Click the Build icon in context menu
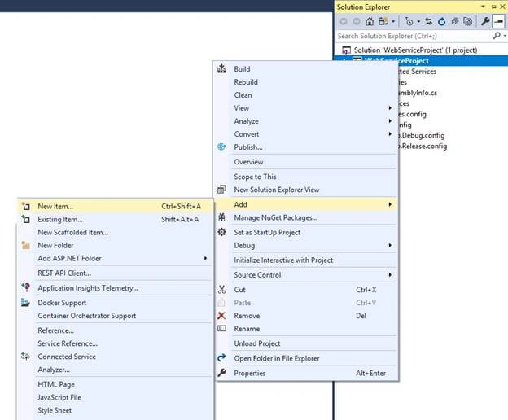Screen dimensions: 508x420 (x=221, y=68)
